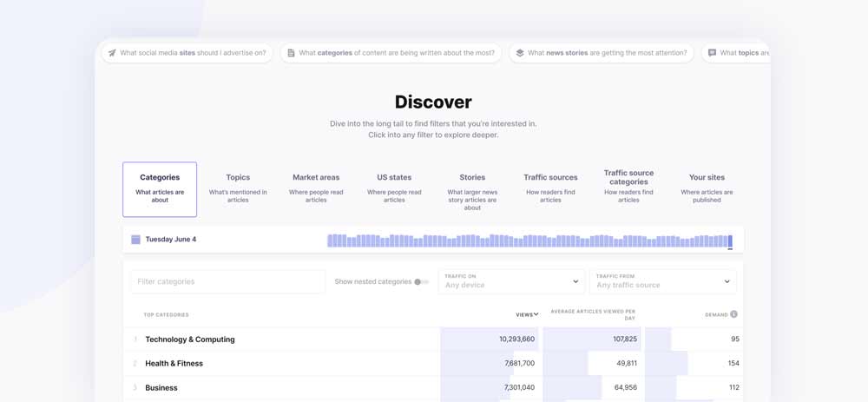Sort by Average articles viewed per day header
The image size is (868, 402).
tap(593, 314)
